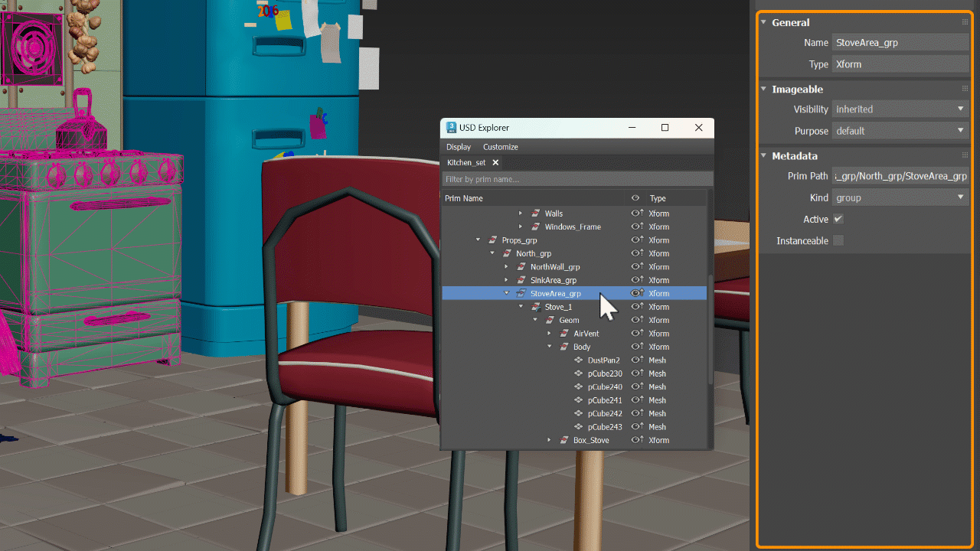980x551 pixels.
Task: Open the Customize menu
Action: point(500,147)
